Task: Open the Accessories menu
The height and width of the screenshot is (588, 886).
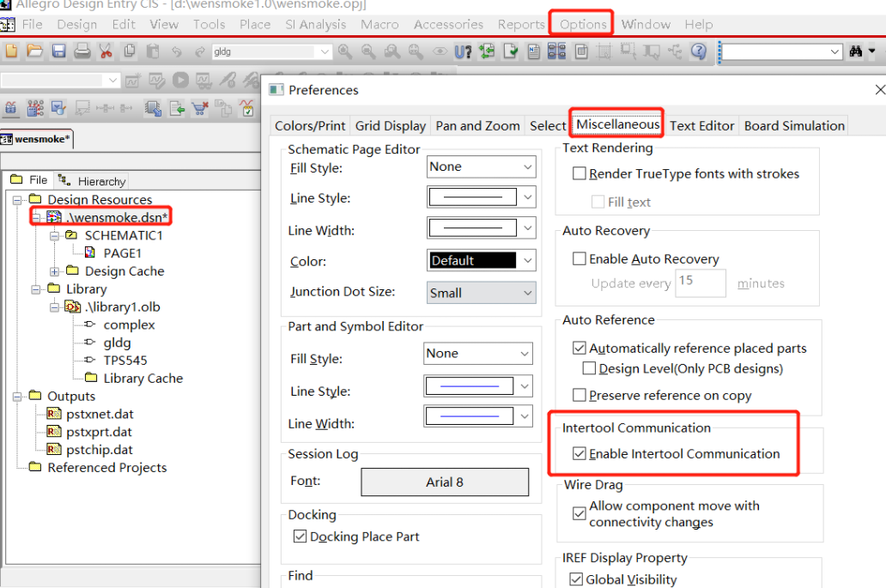Action: point(449,24)
